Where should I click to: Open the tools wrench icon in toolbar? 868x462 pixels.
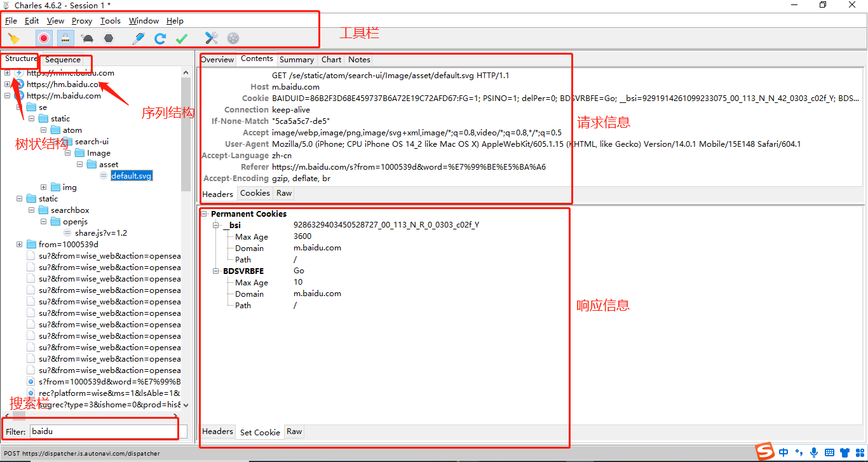point(212,38)
